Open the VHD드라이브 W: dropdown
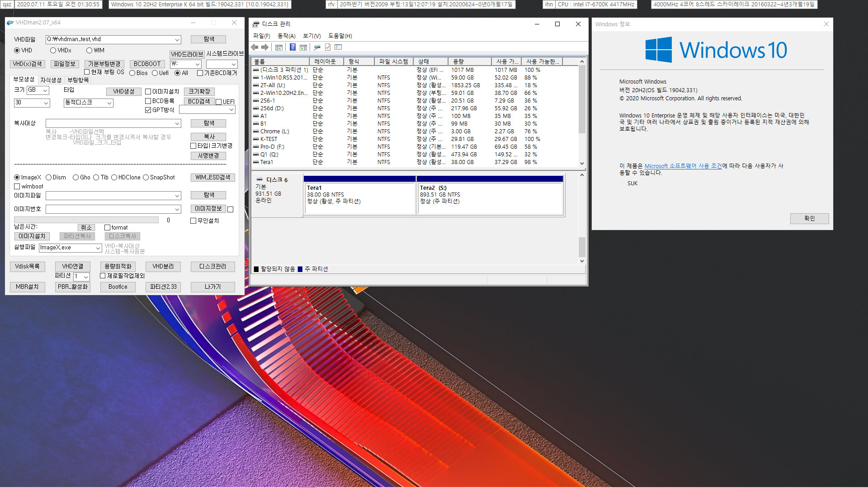Viewport: 868px width, 488px height. click(197, 65)
